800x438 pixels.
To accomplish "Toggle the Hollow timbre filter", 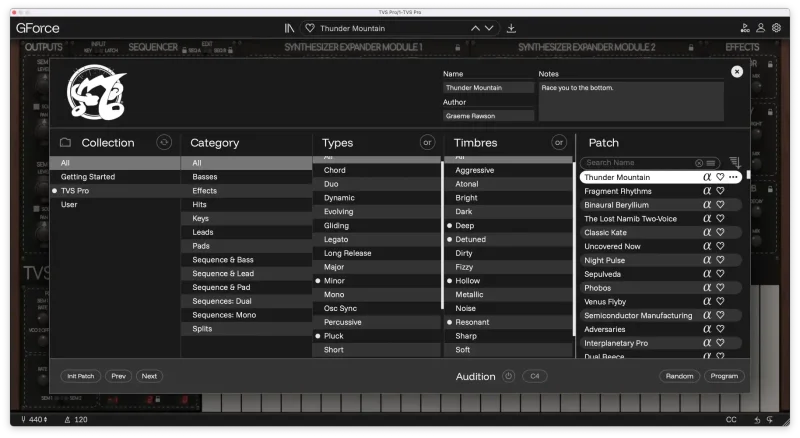I will (x=508, y=281).
